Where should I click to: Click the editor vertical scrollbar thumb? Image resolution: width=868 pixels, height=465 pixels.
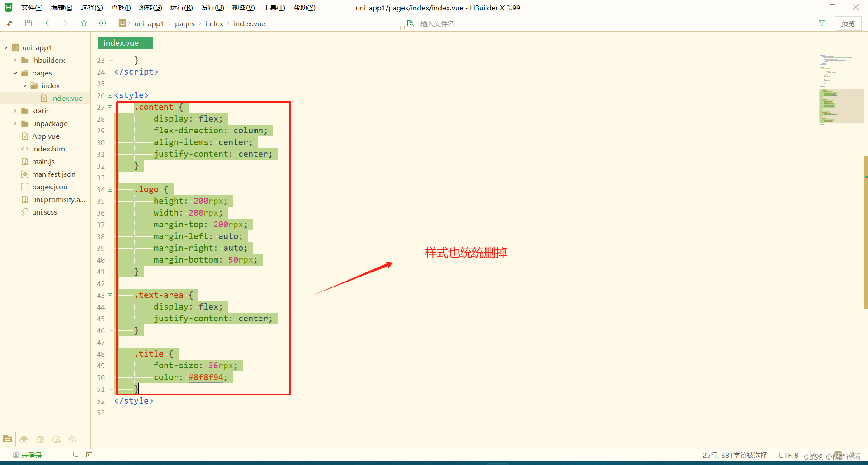(x=866, y=233)
